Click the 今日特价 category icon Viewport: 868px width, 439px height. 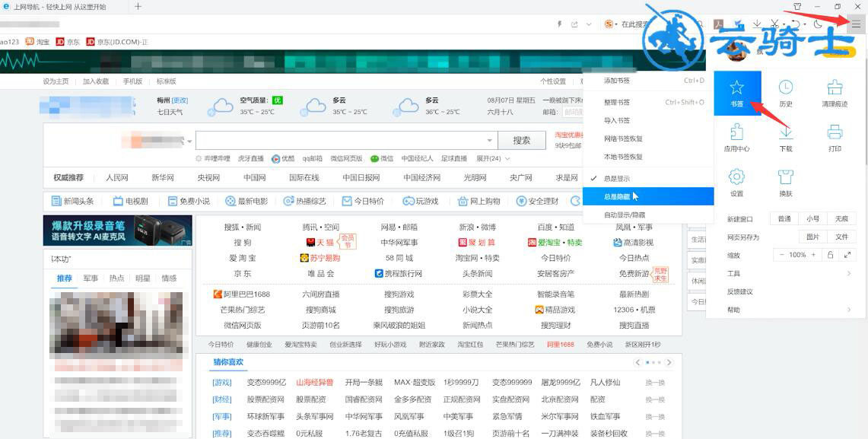tap(347, 201)
